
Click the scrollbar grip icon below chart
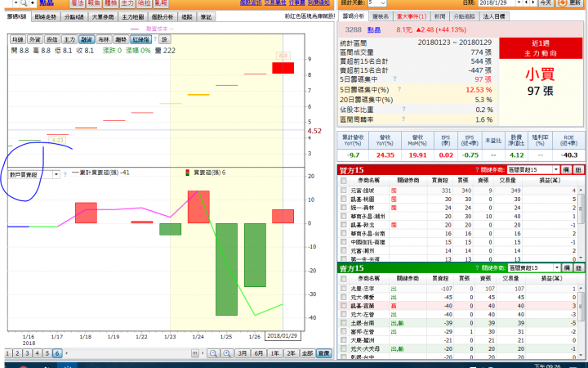tap(194, 353)
